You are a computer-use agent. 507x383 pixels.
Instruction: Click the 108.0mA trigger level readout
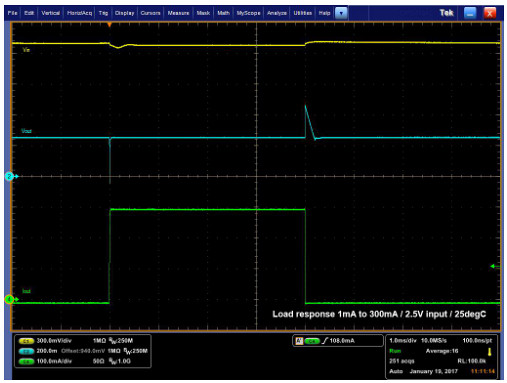pos(342,341)
